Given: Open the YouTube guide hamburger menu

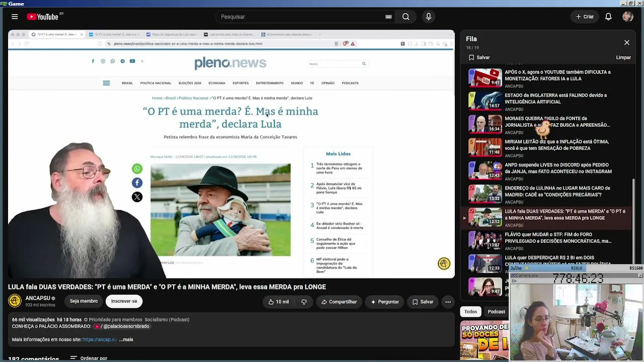Looking at the screenshot, I should point(15,17).
